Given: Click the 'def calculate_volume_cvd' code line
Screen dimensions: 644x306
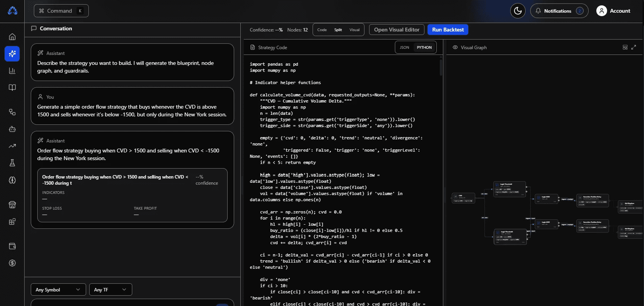Looking at the screenshot, I should [x=332, y=95].
